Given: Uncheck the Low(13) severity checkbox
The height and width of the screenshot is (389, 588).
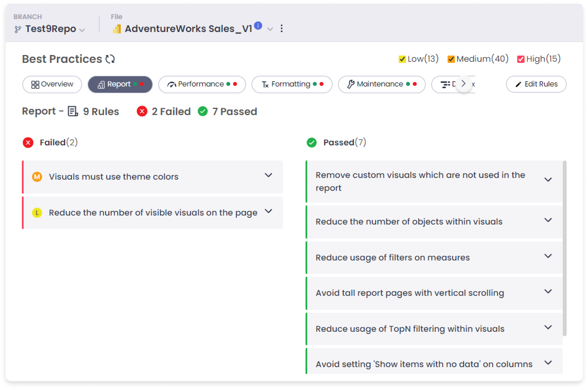Looking at the screenshot, I should (402, 59).
